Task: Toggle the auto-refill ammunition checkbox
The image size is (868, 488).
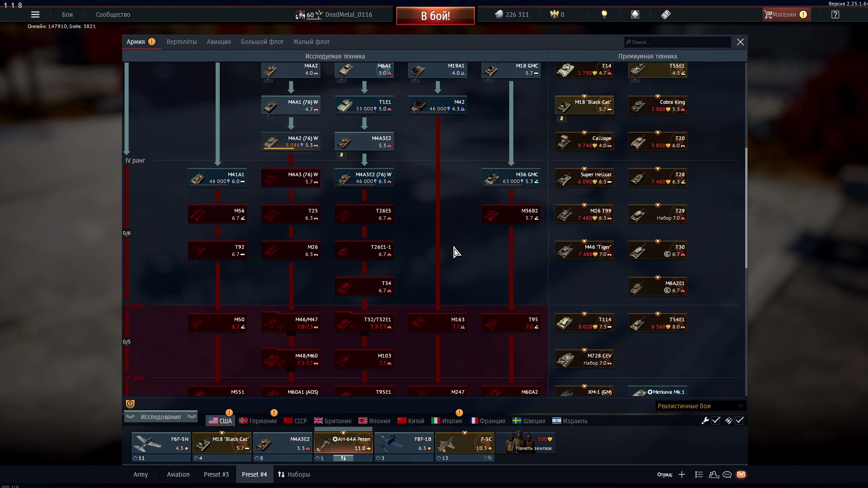Action: 739,420
